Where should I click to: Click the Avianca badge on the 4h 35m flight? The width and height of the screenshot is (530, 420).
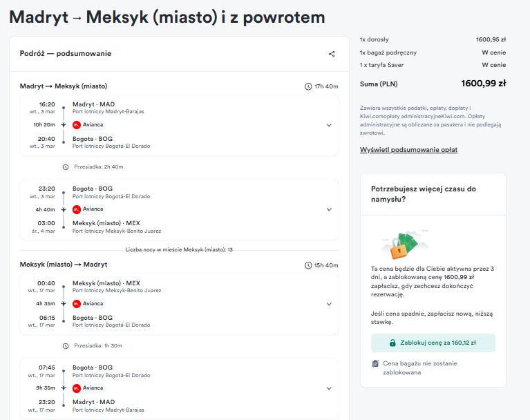pos(89,304)
